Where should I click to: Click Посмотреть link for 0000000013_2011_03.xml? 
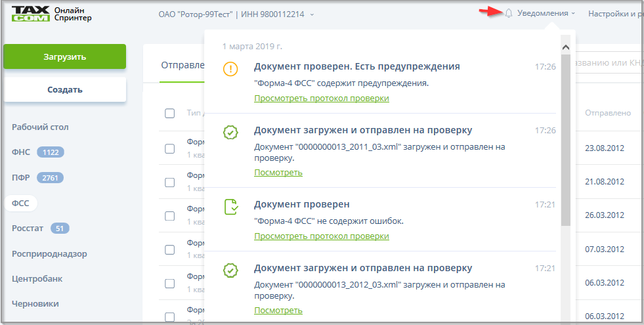point(278,173)
